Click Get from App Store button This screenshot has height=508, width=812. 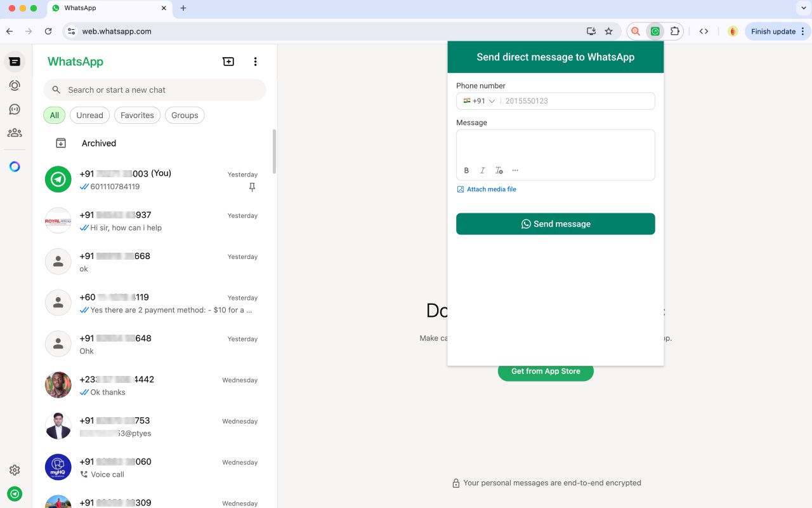pyautogui.click(x=546, y=371)
